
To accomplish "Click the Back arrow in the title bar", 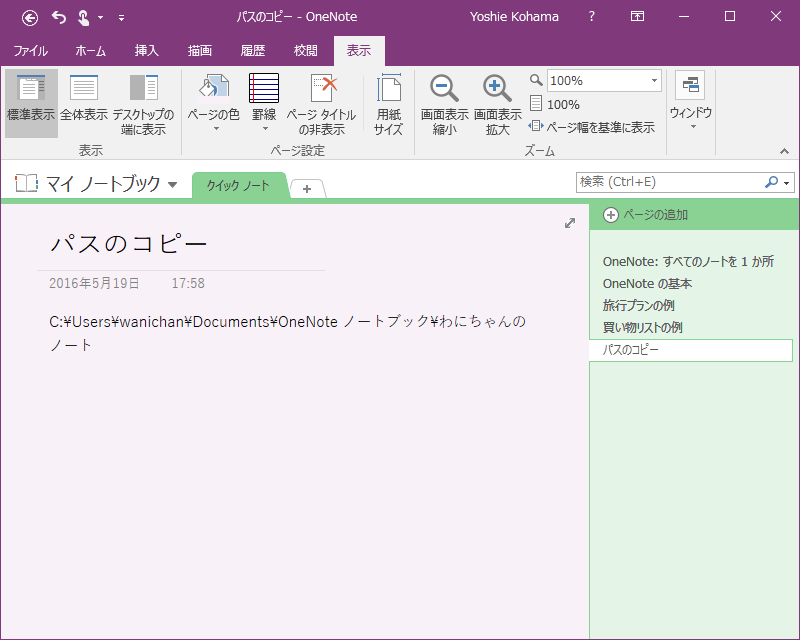I will [x=30, y=18].
